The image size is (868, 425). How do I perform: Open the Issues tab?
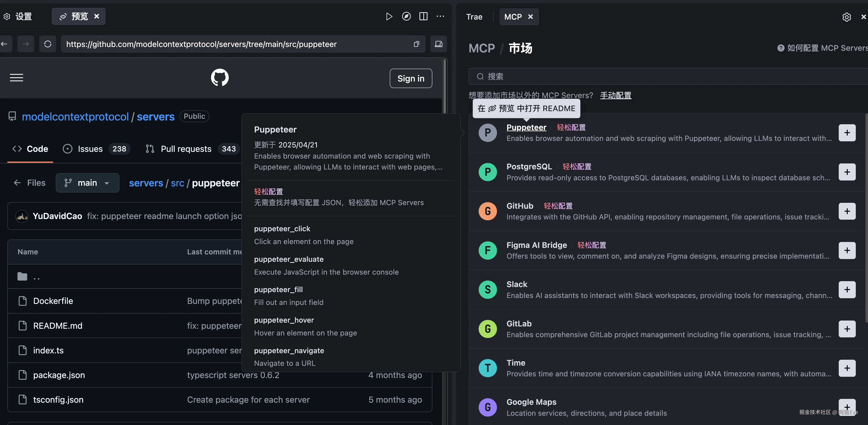click(x=90, y=149)
